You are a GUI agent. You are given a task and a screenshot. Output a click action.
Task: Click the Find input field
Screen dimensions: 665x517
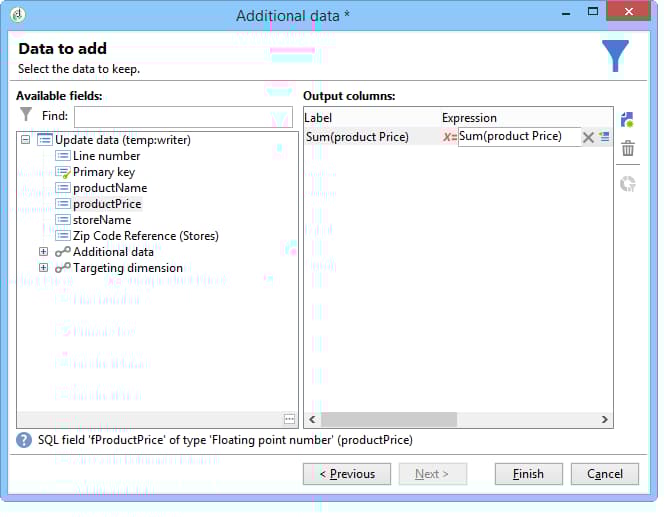coord(183,117)
